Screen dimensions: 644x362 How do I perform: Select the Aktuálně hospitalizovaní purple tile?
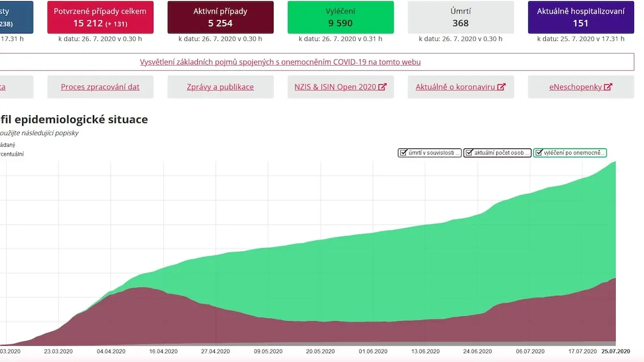tap(581, 17)
